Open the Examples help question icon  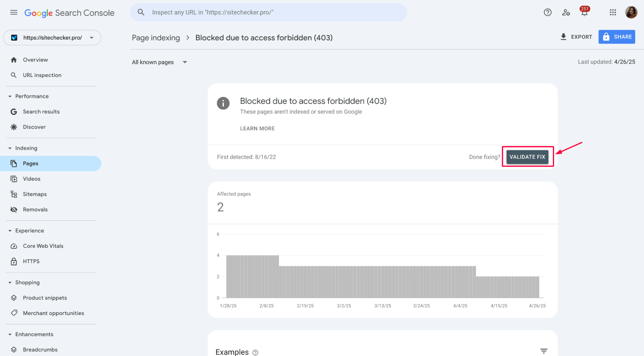point(255,352)
